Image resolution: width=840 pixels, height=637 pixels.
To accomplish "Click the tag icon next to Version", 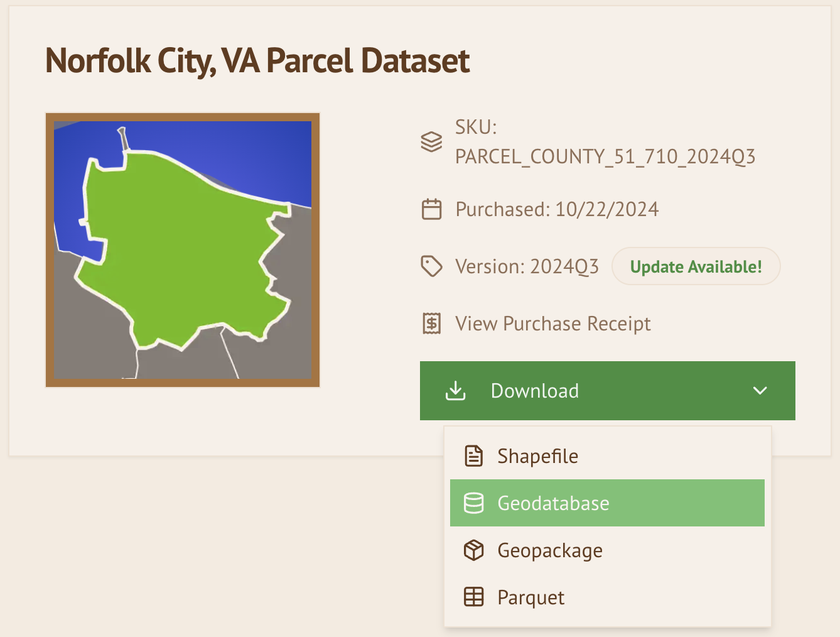I will click(x=431, y=266).
